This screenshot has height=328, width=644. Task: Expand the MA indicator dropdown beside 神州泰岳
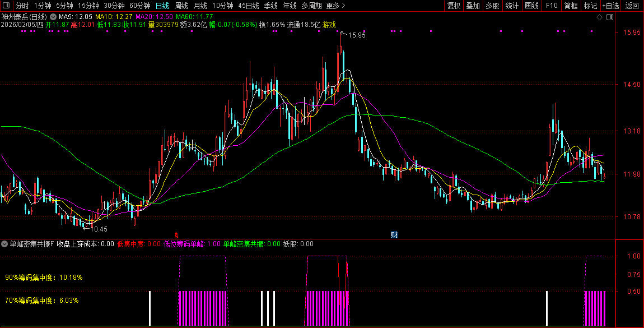[53, 17]
